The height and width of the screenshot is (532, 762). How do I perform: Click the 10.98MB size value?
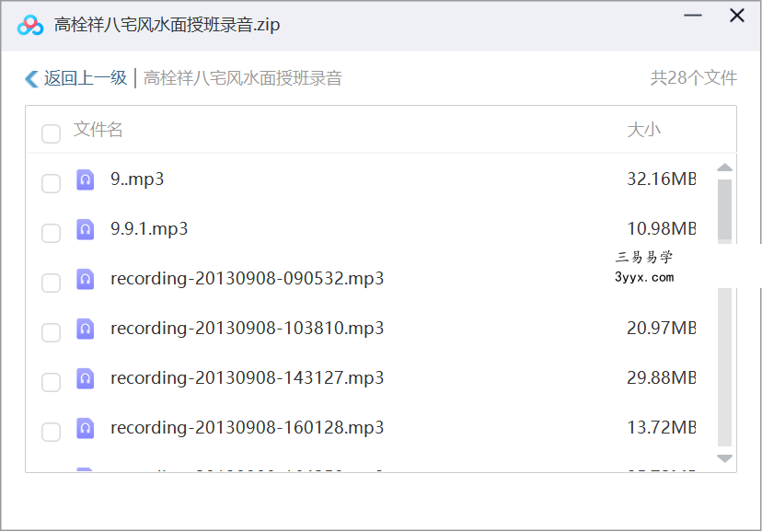click(x=662, y=229)
